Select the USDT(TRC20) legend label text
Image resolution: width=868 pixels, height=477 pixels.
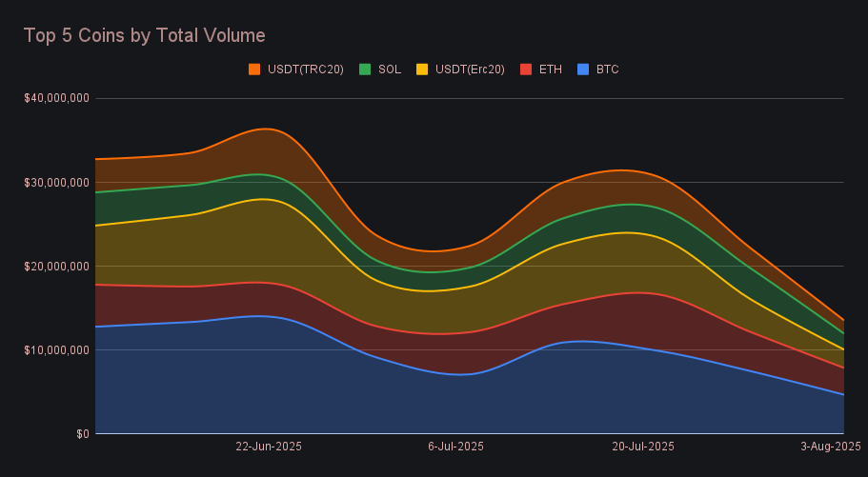(306, 70)
